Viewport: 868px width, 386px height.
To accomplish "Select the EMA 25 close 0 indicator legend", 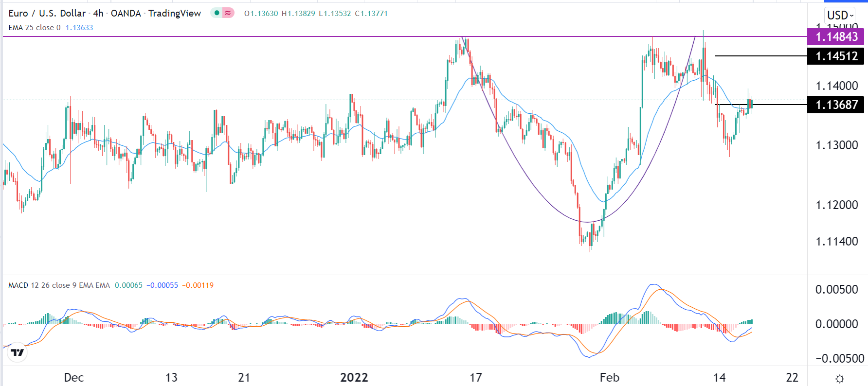I will pyautogui.click(x=35, y=28).
